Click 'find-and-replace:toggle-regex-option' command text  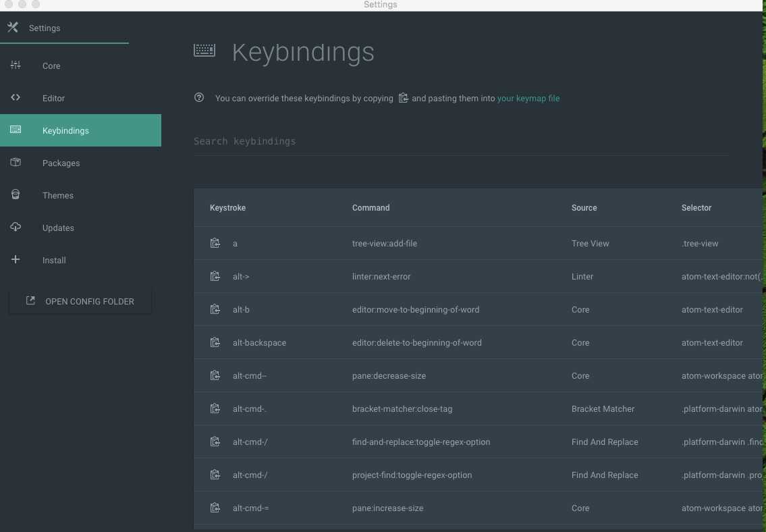pos(420,442)
